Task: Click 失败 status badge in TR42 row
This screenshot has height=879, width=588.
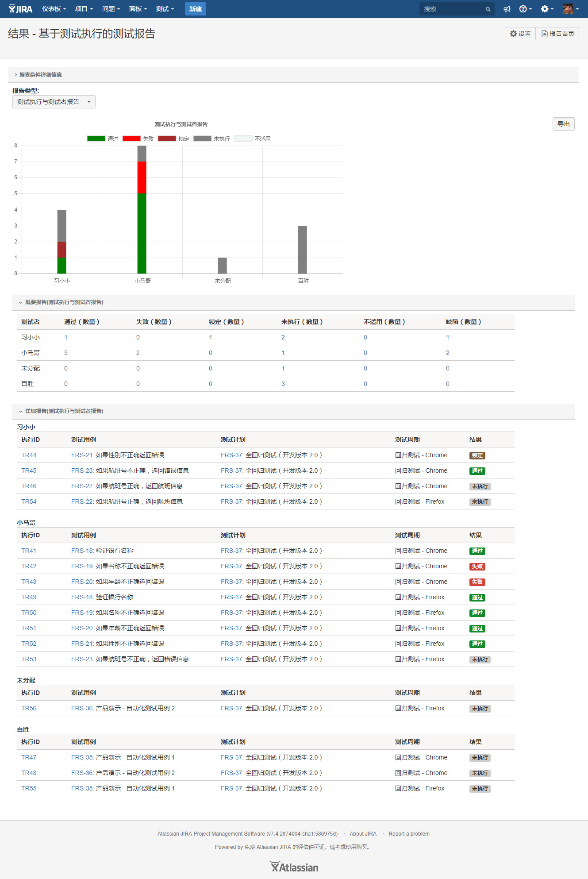Action: tap(477, 567)
